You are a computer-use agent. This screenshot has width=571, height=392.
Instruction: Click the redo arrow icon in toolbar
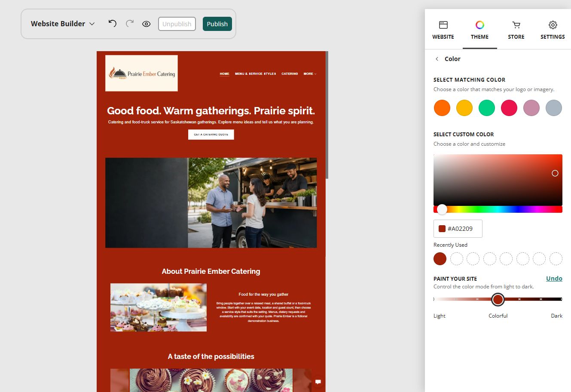point(130,24)
